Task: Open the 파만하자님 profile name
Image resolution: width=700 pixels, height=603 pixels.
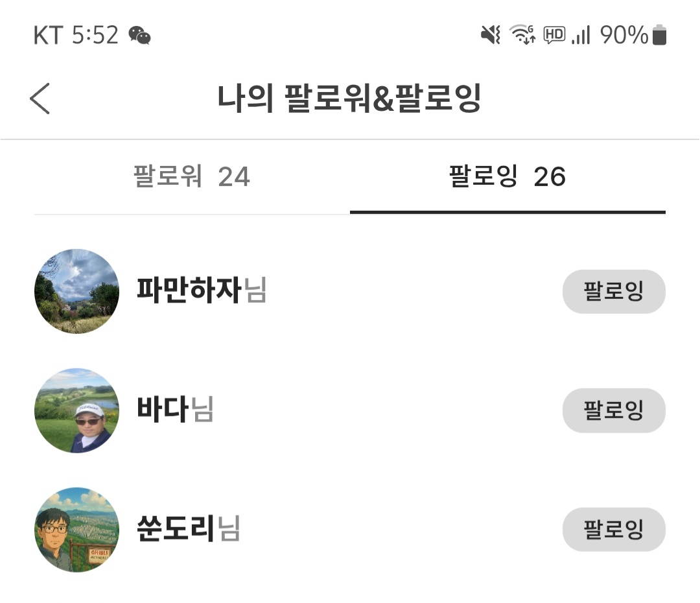Action: click(202, 290)
